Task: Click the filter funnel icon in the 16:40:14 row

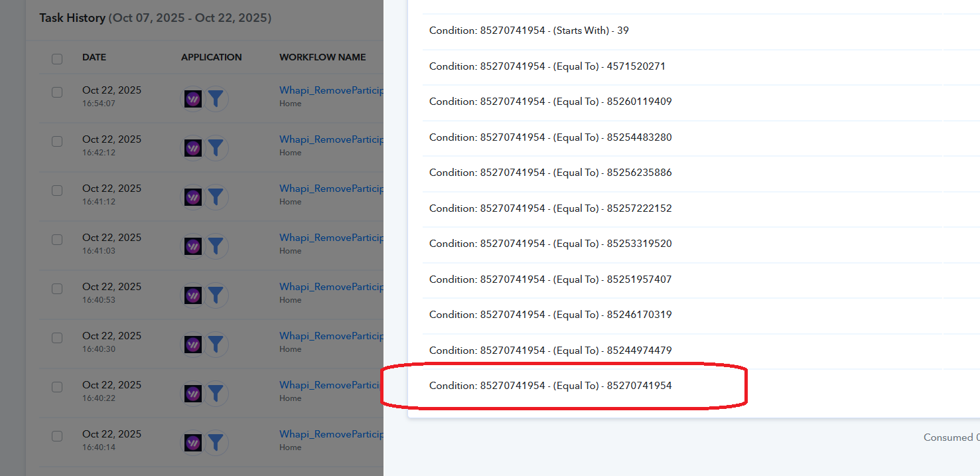Action: tap(215, 443)
